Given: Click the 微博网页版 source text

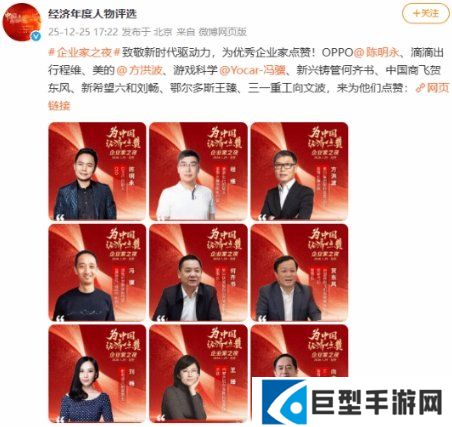Looking at the screenshot, I should coord(222,32).
